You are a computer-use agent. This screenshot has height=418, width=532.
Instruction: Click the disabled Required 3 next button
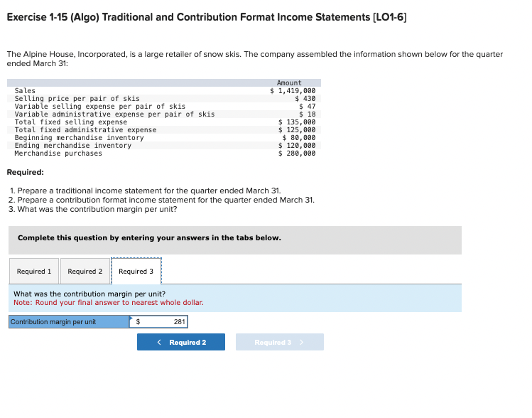tap(280, 342)
